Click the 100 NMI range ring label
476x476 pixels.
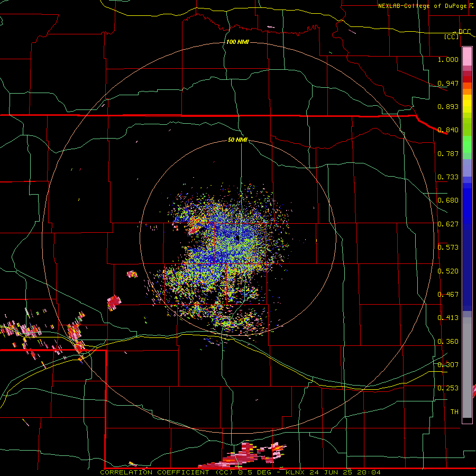[x=237, y=42]
